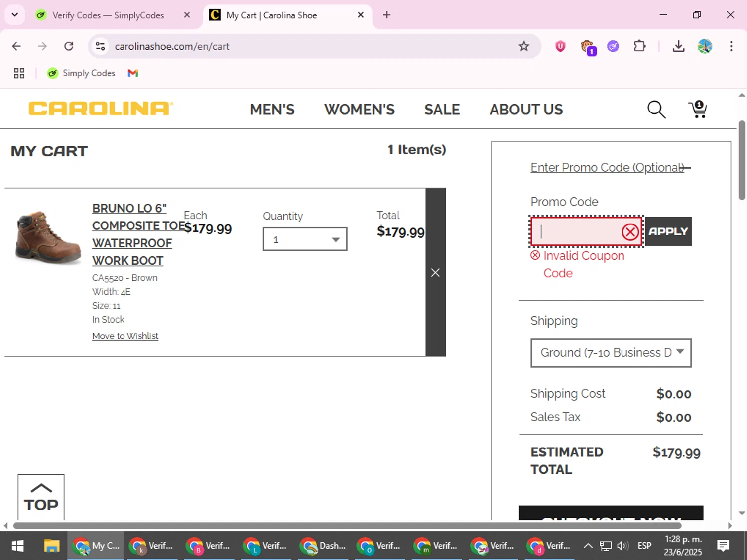Open the notification center icon

point(723,546)
